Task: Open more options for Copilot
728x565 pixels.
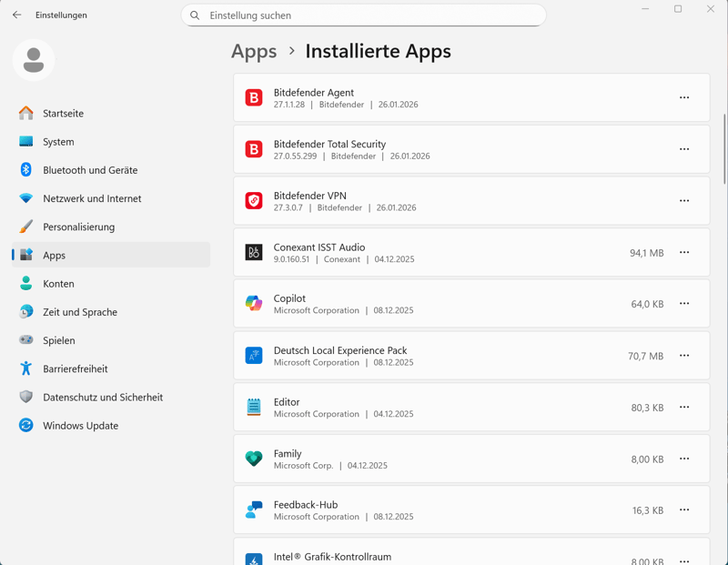Action: [x=684, y=303]
